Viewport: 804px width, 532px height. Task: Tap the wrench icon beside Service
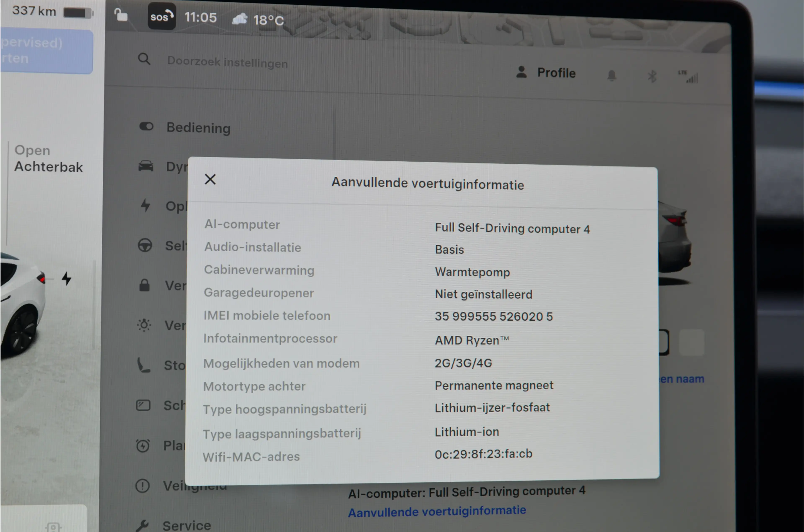(x=142, y=526)
